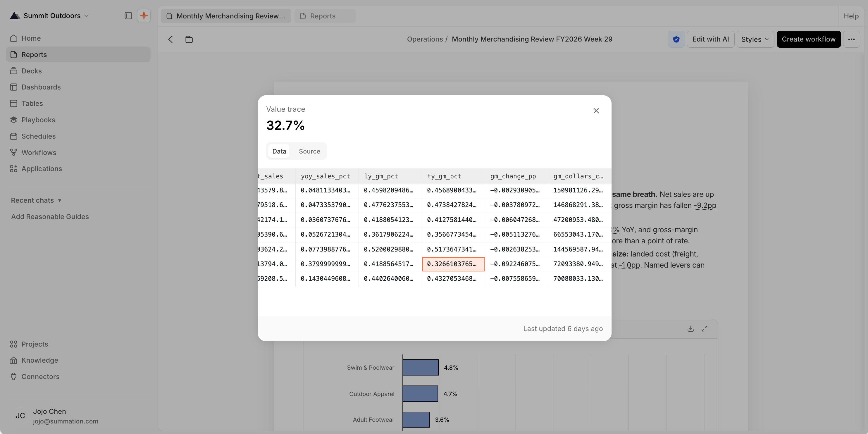The height and width of the screenshot is (434, 868).
Task: Open the Add Reasonable Guides chat
Action: (50, 217)
